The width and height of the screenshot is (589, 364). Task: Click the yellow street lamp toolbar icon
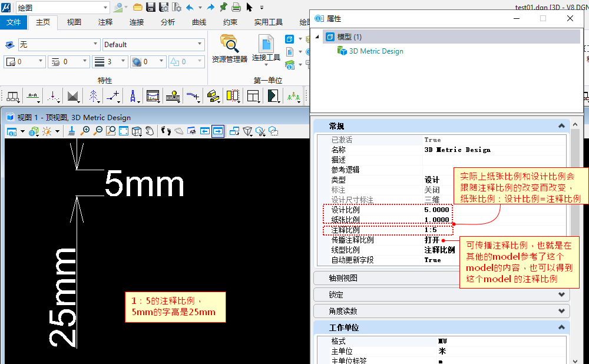click(173, 97)
